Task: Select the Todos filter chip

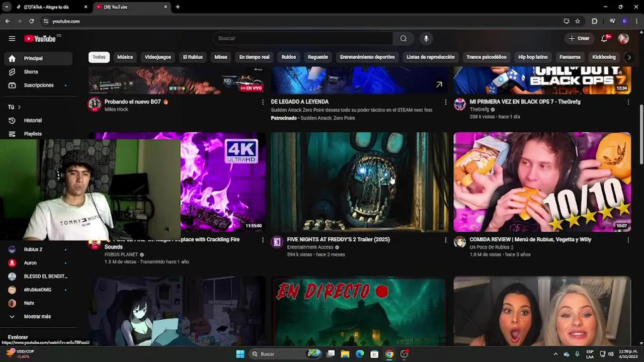Action: click(99, 57)
